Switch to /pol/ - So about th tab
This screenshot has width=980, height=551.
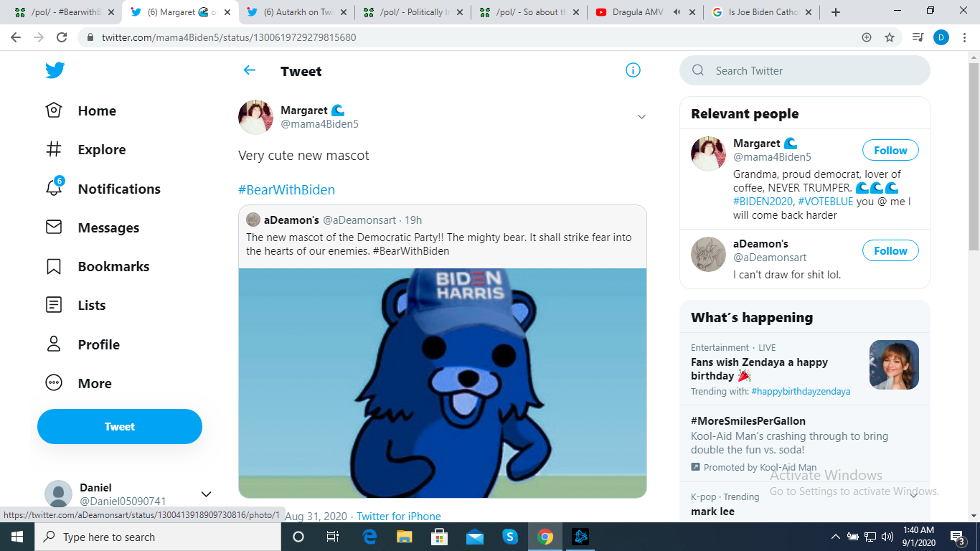click(528, 12)
